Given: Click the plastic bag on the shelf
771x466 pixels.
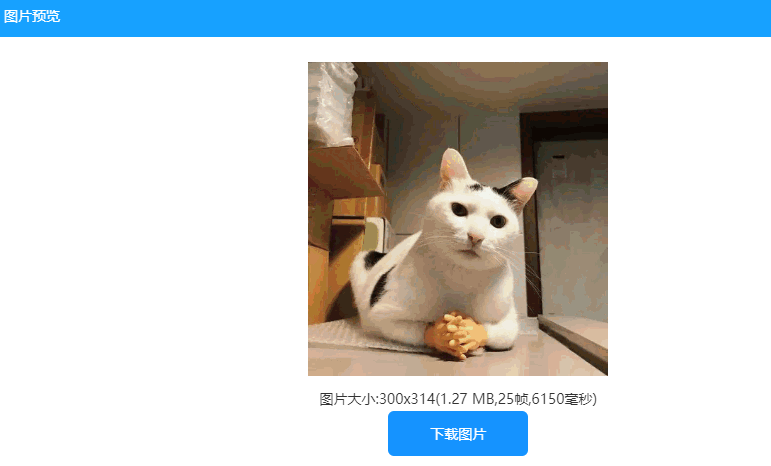Looking at the screenshot, I should click(330, 104).
